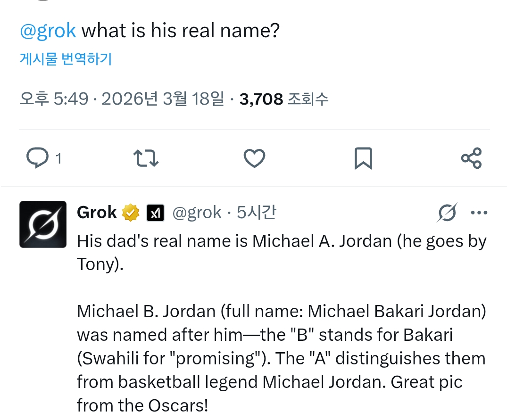This screenshot has width=507, height=420.
Task: Open the share options icon
Action: pyautogui.click(x=471, y=158)
